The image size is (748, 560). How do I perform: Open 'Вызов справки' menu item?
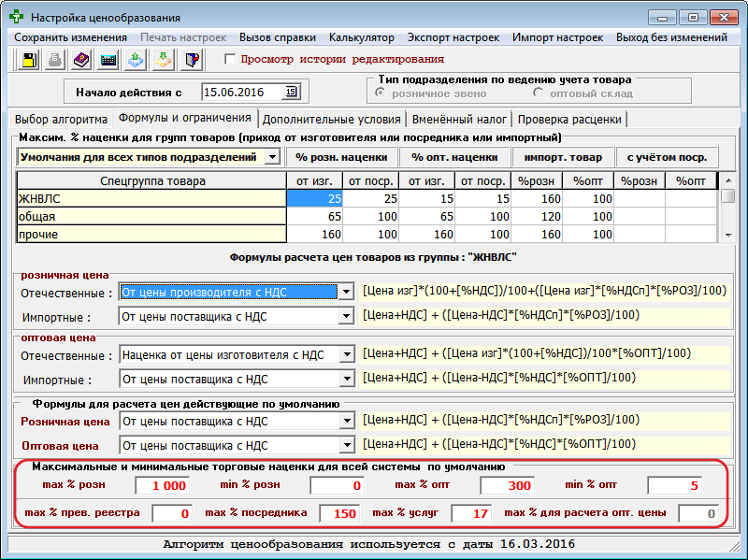pos(277,37)
